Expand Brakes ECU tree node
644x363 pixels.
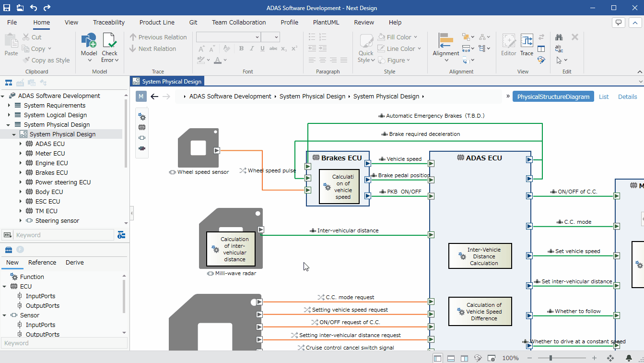21,172
